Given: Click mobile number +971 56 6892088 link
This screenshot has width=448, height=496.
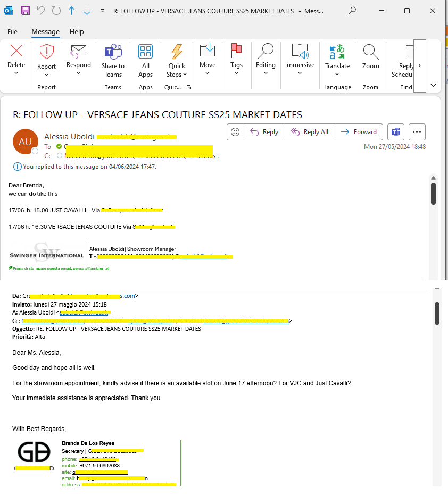Looking at the screenshot, I should pyautogui.click(x=99, y=466).
